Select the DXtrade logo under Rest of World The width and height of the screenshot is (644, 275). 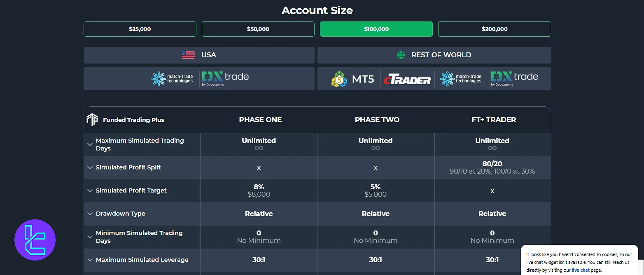point(514,78)
